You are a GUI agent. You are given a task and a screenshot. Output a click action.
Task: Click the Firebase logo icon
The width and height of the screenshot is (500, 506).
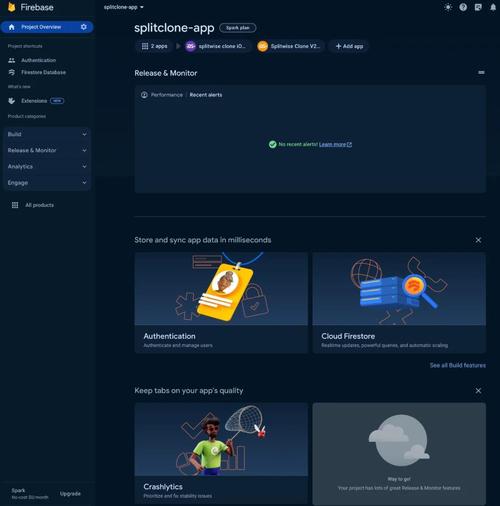12,7
